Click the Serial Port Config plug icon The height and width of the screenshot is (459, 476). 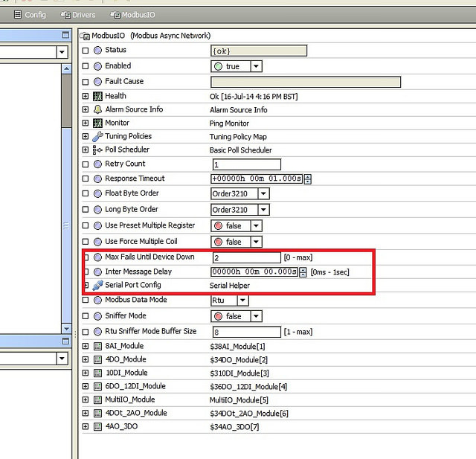97,286
